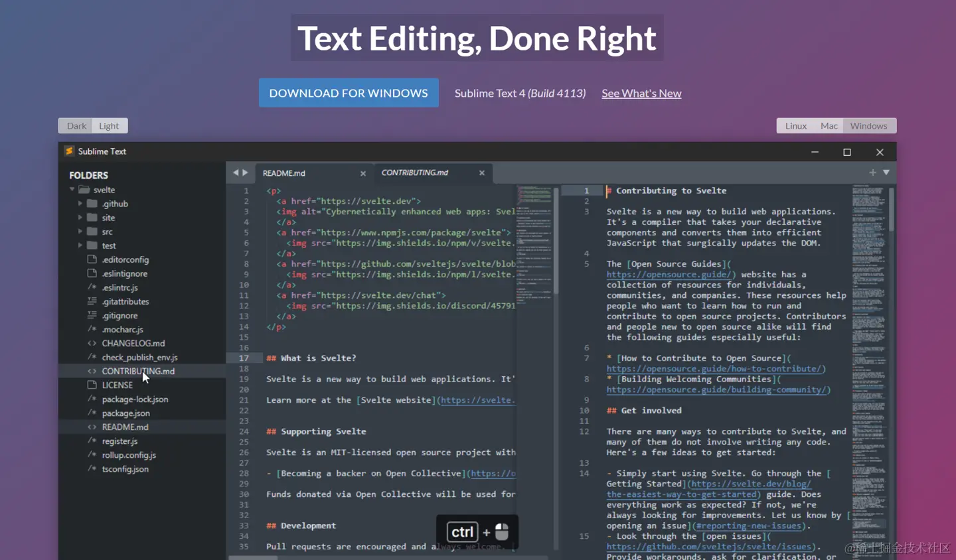Click the site folder icon
This screenshot has height=560, width=956.
pyautogui.click(x=92, y=218)
